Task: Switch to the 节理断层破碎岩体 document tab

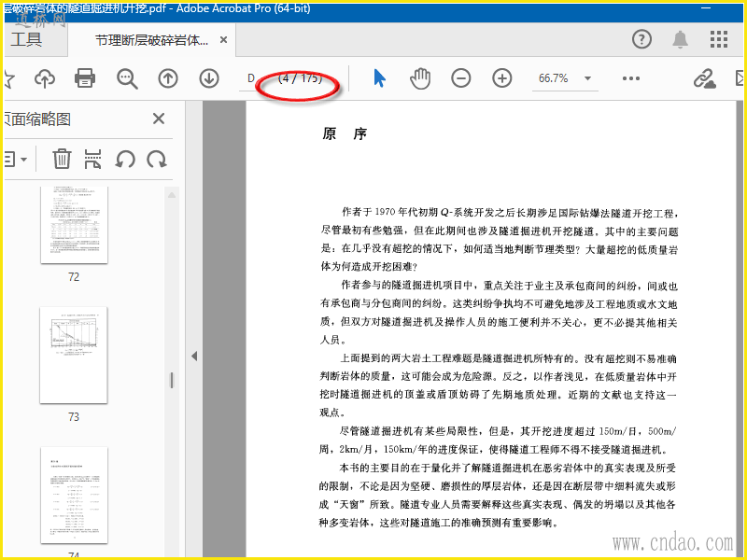Action: tap(151, 40)
